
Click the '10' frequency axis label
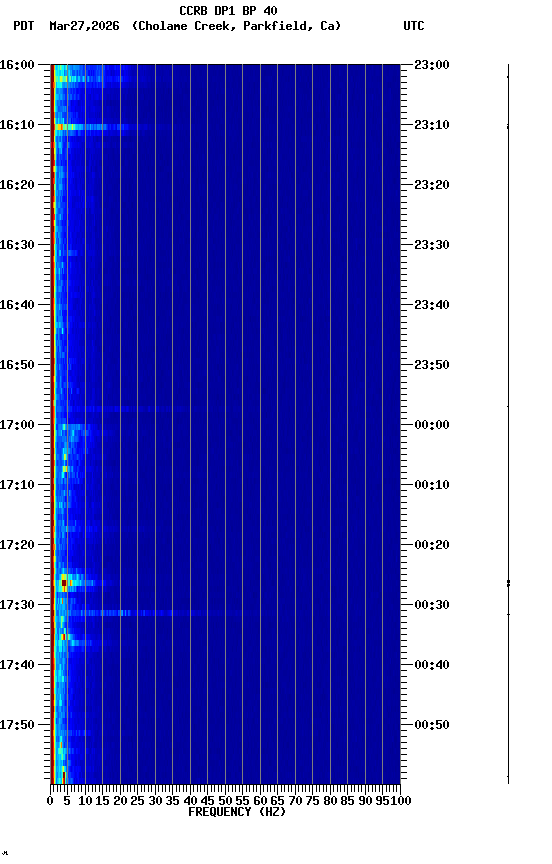tap(85, 801)
